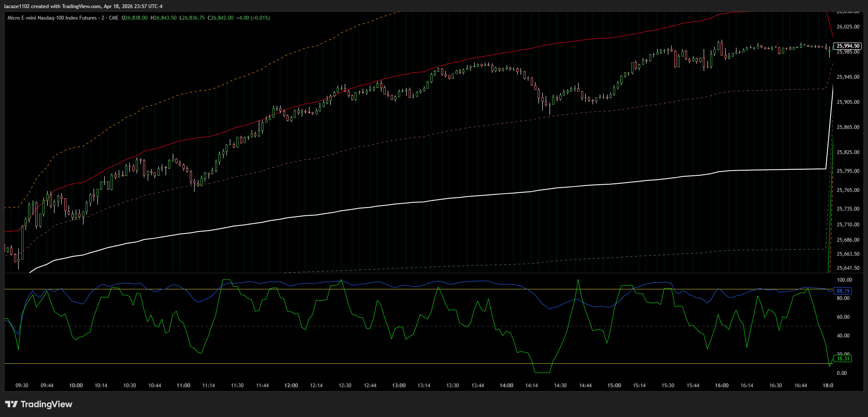Click the 25,865.00 price axis label
868x417 pixels.
(x=848, y=127)
